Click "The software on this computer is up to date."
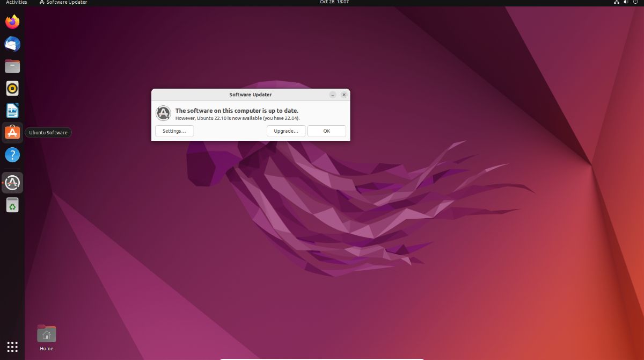This screenshot has height=360, width=644. click(237, 111)
